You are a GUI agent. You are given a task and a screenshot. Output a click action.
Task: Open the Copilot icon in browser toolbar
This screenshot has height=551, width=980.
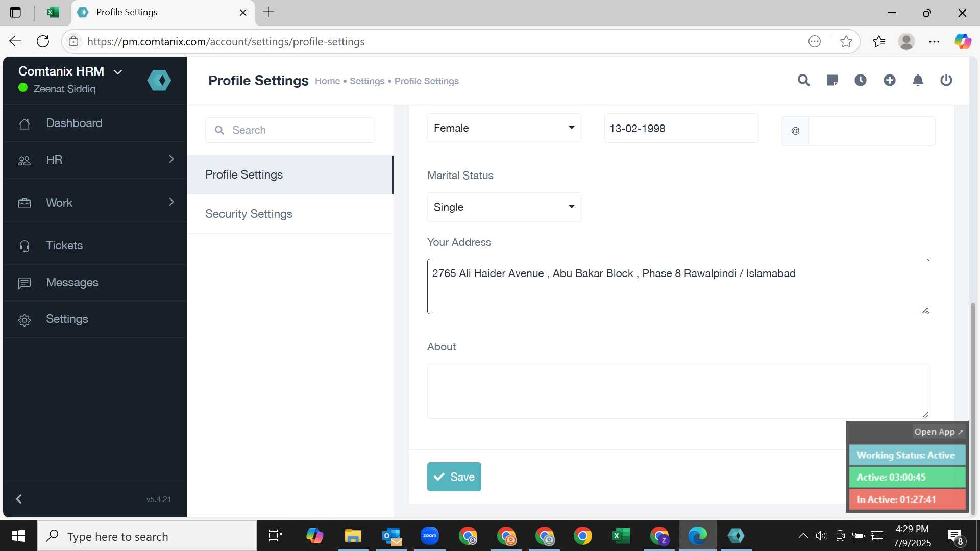(x=963, y=41)
